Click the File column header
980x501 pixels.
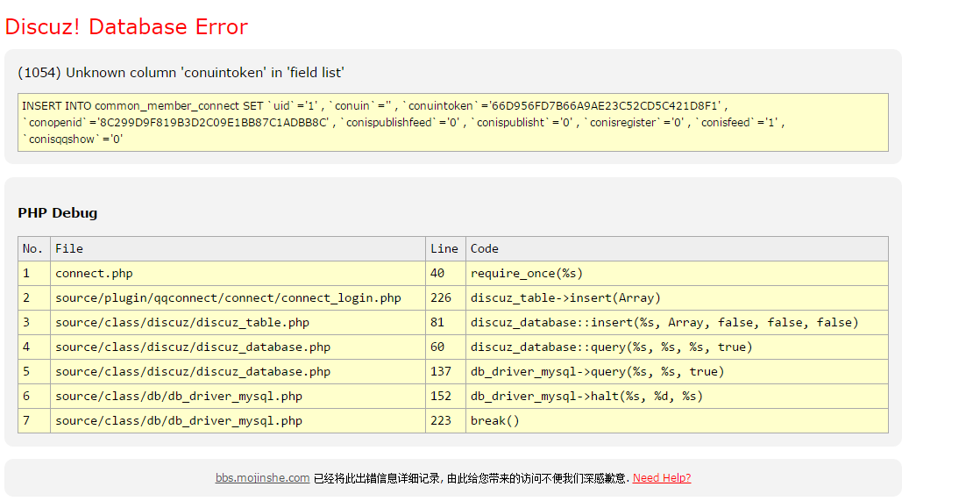tap(238, 249)
